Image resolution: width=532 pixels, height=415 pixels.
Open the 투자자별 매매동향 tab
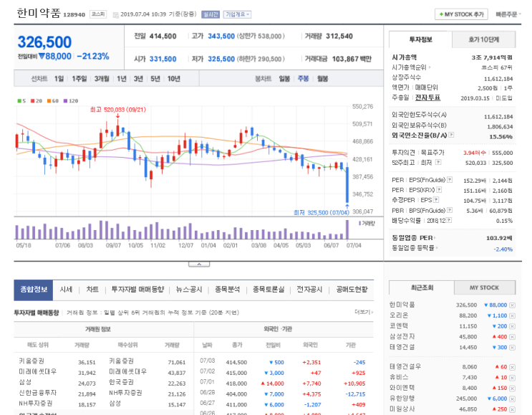click(x=137, y=290)
